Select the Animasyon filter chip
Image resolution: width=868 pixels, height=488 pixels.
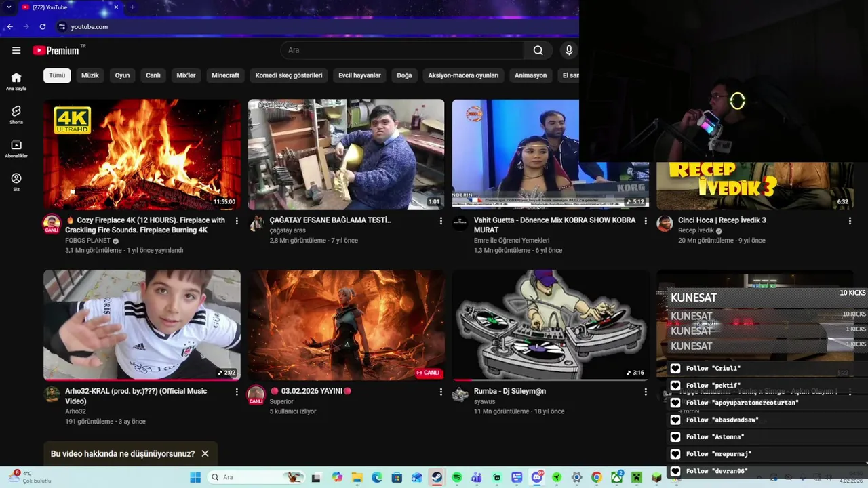530,75
